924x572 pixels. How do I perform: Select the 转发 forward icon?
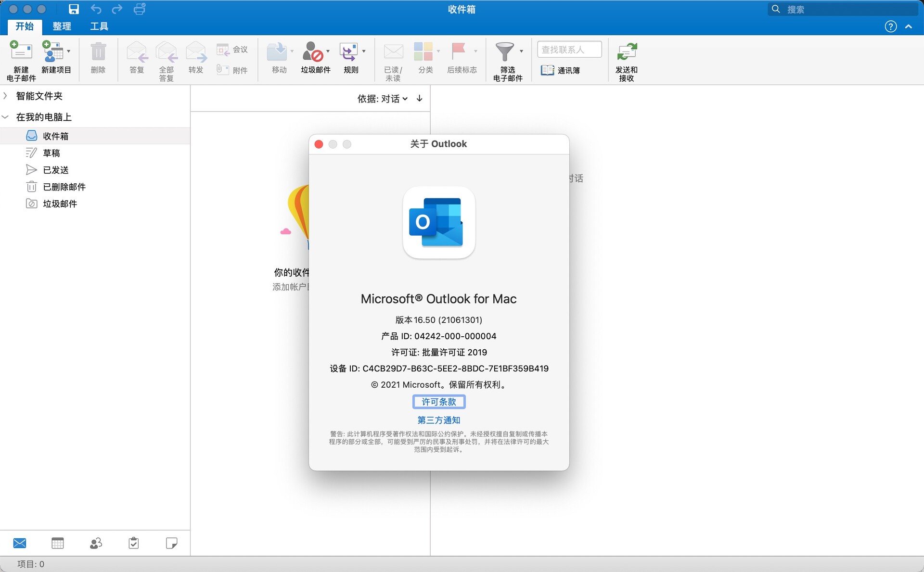click(195, 51)
